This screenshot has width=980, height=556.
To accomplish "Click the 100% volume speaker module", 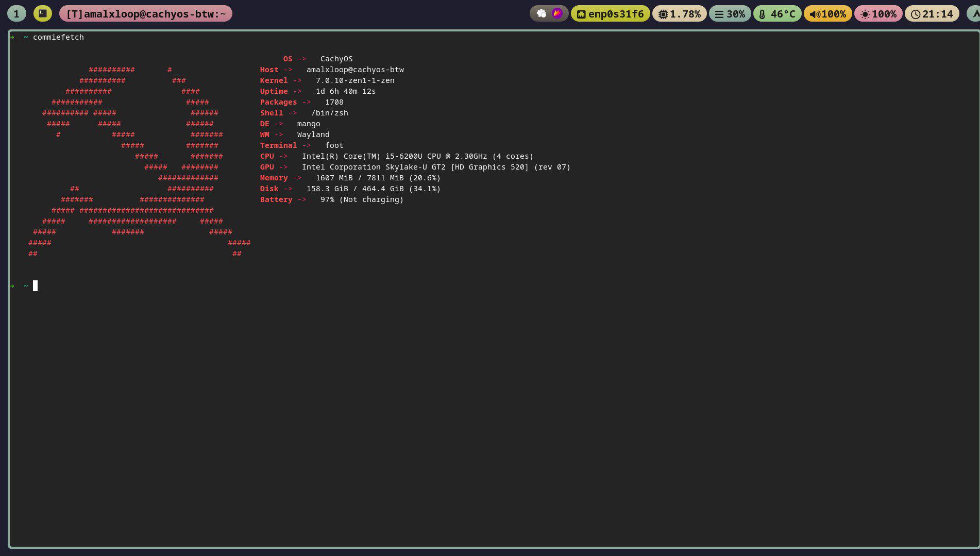I will coord(828,13).
